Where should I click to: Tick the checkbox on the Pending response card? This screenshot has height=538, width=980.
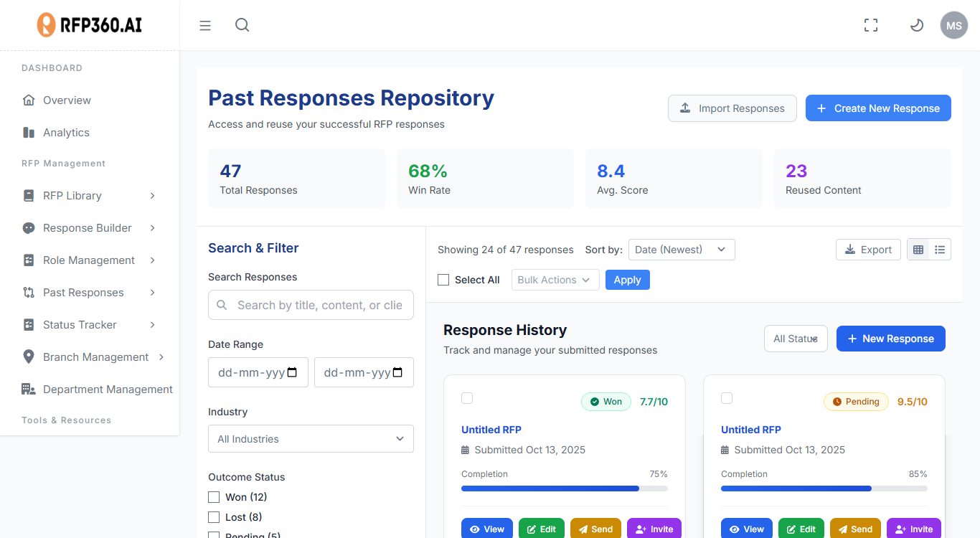coord(727,398)
